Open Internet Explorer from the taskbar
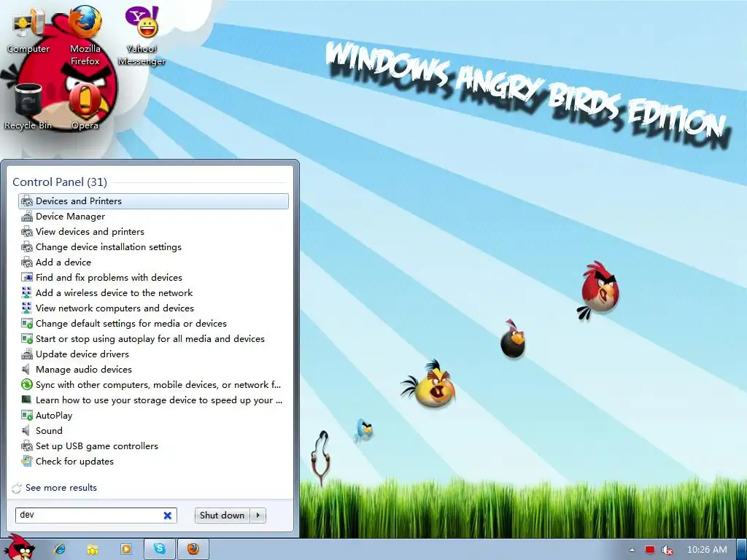The image size is (747, 560). coord(60,549)
